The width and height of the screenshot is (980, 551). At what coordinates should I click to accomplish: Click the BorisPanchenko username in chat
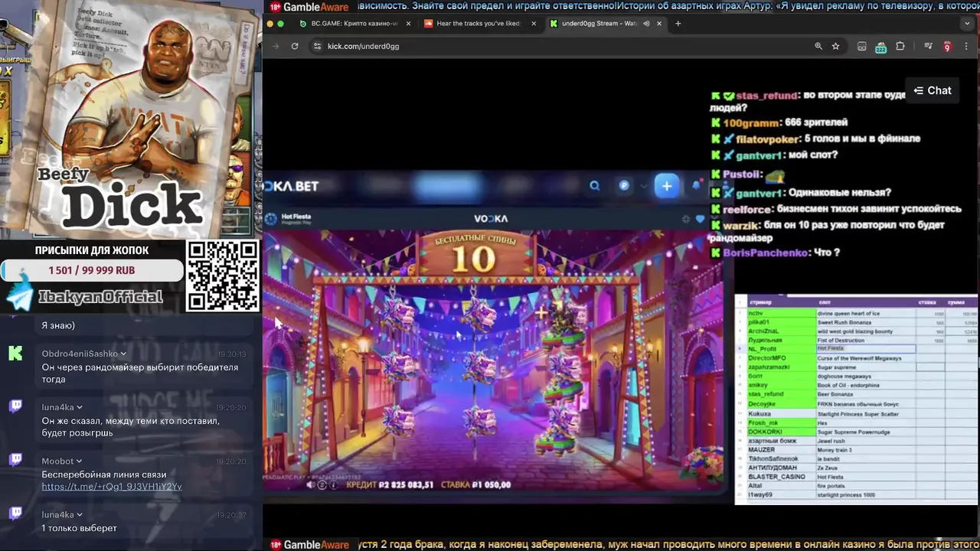click(x=765, y=253)
